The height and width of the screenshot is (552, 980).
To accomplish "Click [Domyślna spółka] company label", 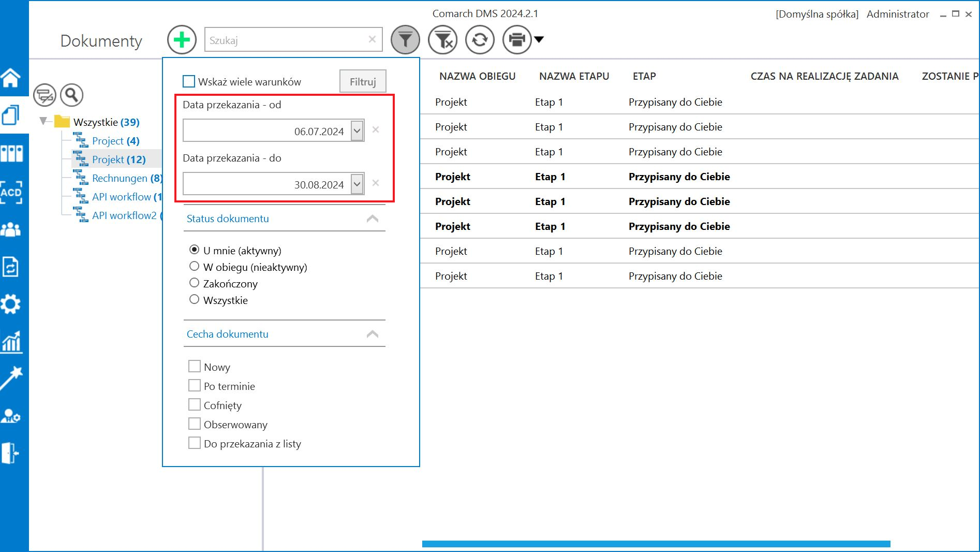I will (x=816, y=14).
